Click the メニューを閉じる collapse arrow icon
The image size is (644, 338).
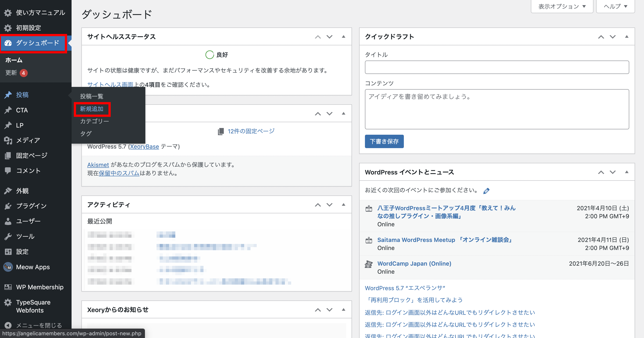(8, 325)
